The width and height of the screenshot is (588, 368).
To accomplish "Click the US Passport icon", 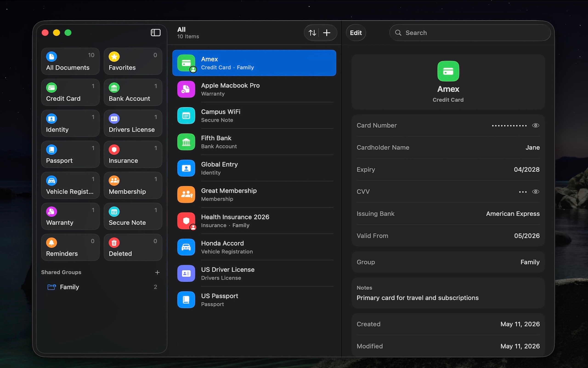I will pos(186,300).
